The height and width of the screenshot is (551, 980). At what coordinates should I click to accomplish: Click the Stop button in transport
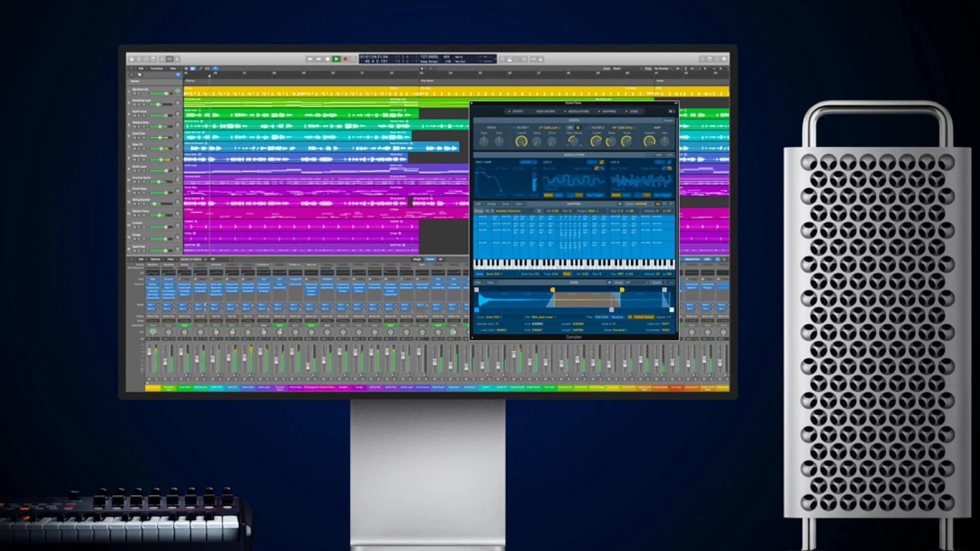coord(328,59)
